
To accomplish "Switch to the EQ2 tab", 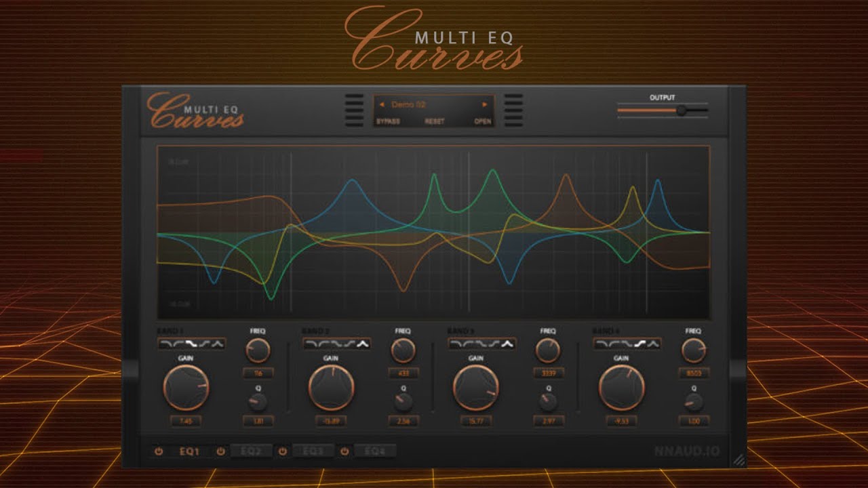I will pyautogui.click(x=251, y=451).
